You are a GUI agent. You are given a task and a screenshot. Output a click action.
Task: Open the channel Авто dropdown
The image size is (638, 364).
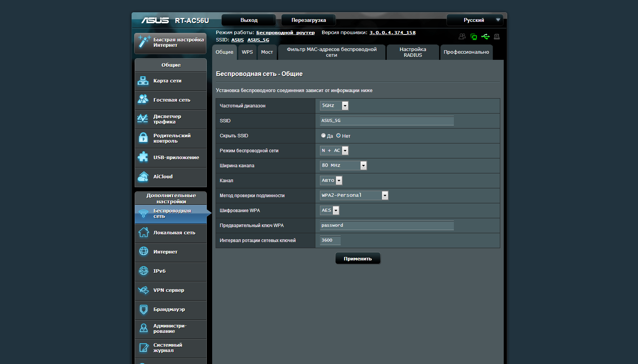331,180
